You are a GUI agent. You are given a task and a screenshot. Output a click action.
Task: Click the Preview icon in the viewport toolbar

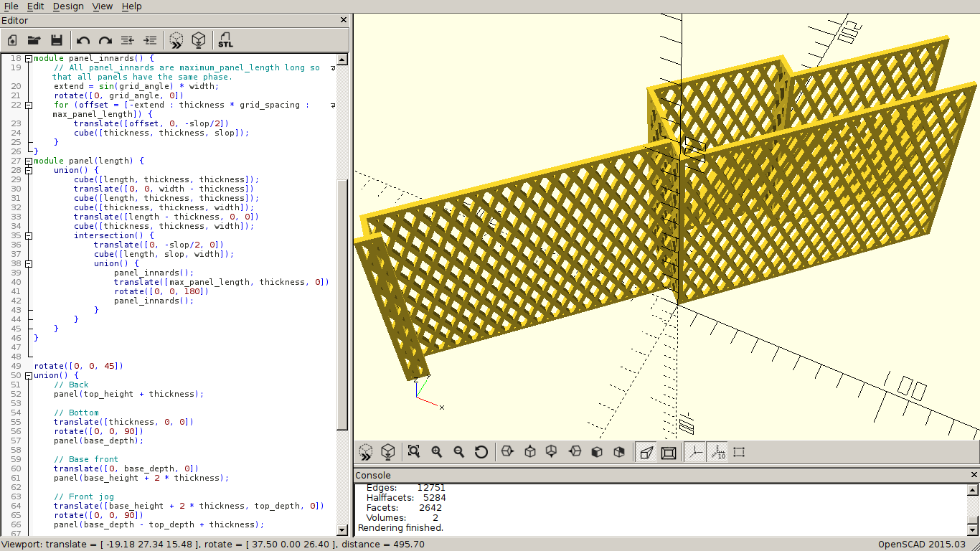(366, 452)
